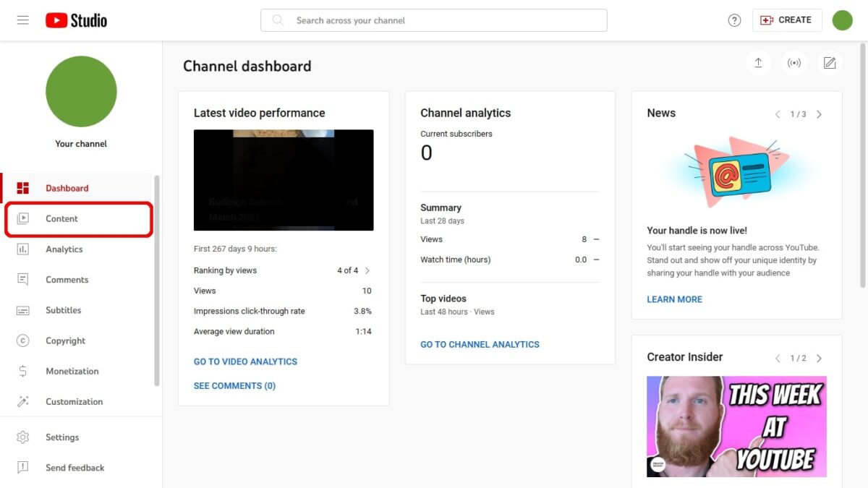Click the YouTube Studio logo
868x488 pixels.
click(76, 20)
